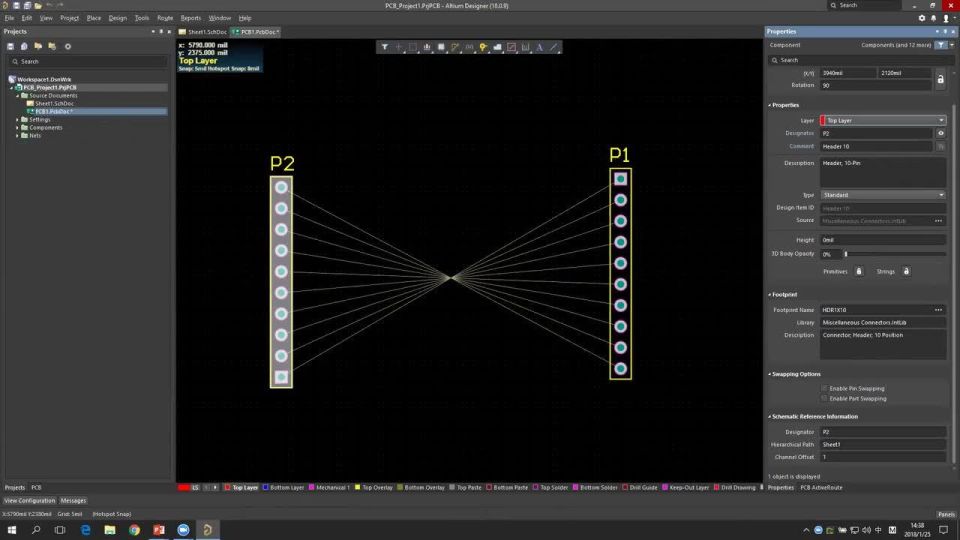The width and height of the screenshot is (960, 540).
Task: Click the close project folder icon
Action: tap(52, 47)
